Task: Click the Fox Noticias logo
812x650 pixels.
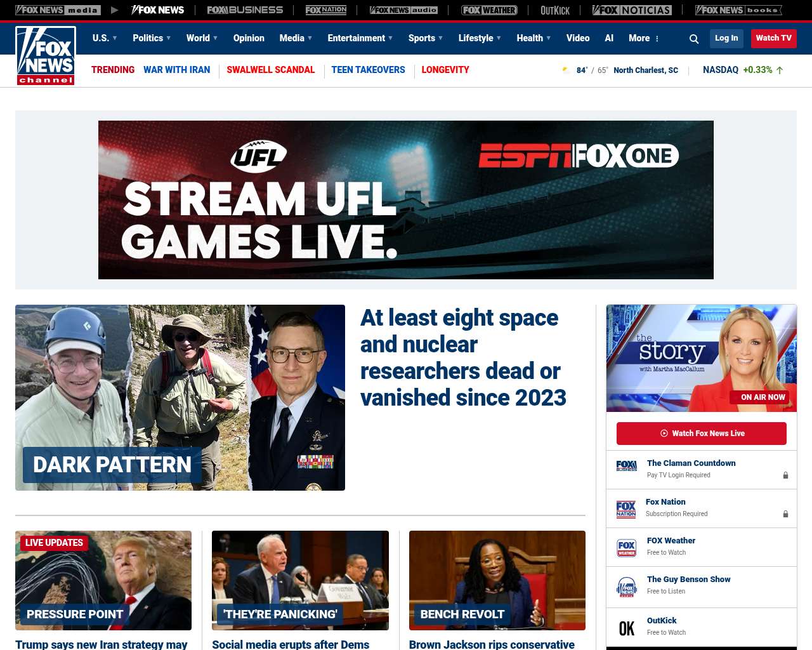Action: pyautogui.click(x=631, y=10)
